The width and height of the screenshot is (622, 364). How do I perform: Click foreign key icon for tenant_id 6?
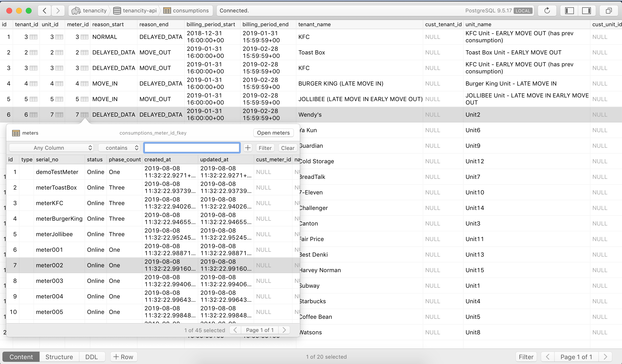(34, 115)
